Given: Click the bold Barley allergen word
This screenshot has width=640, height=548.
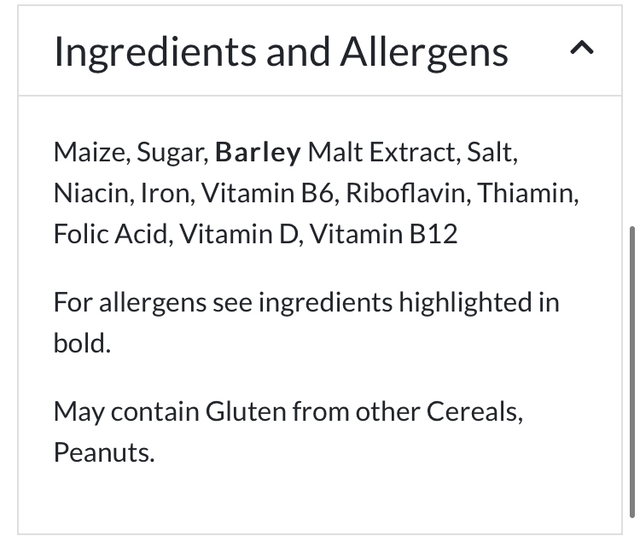Looking at the screenshot, I should (258, 153).
